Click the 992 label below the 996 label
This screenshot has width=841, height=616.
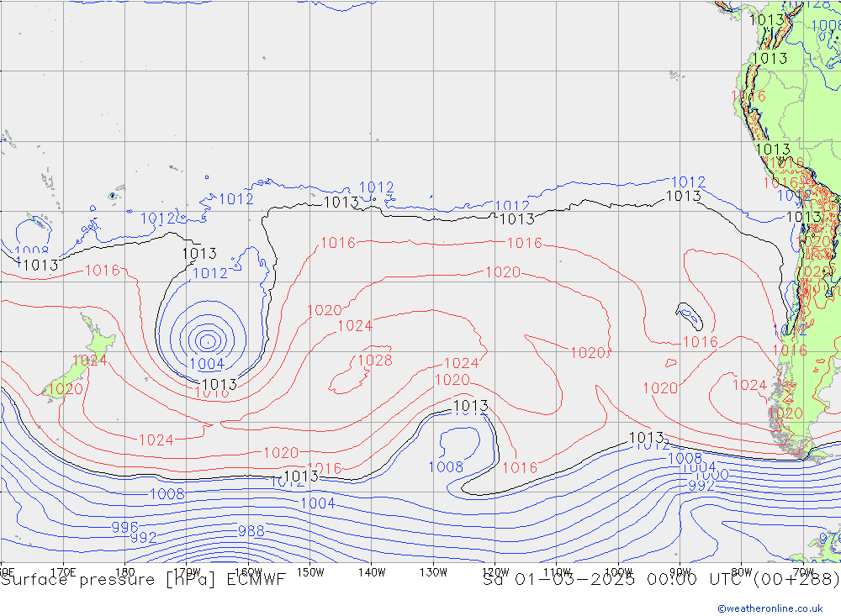143,537
